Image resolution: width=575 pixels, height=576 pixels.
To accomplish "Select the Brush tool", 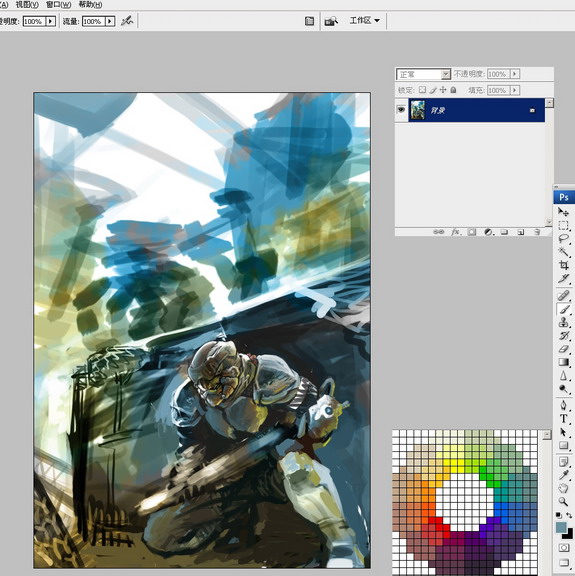I will (563, 309).
